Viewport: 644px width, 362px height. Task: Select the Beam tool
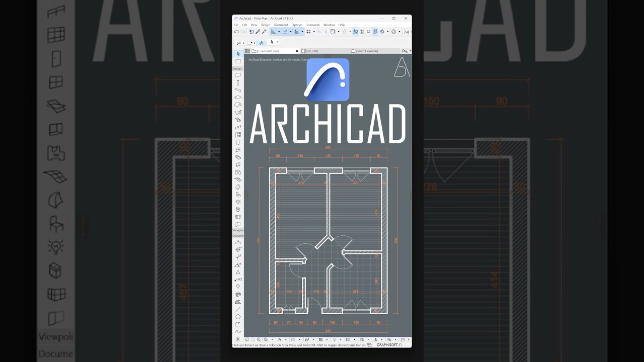coord(238,89)
